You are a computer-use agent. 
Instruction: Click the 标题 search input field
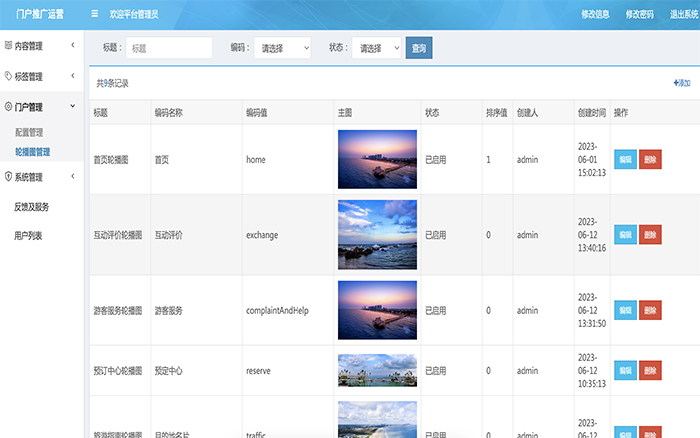(169, 48)
